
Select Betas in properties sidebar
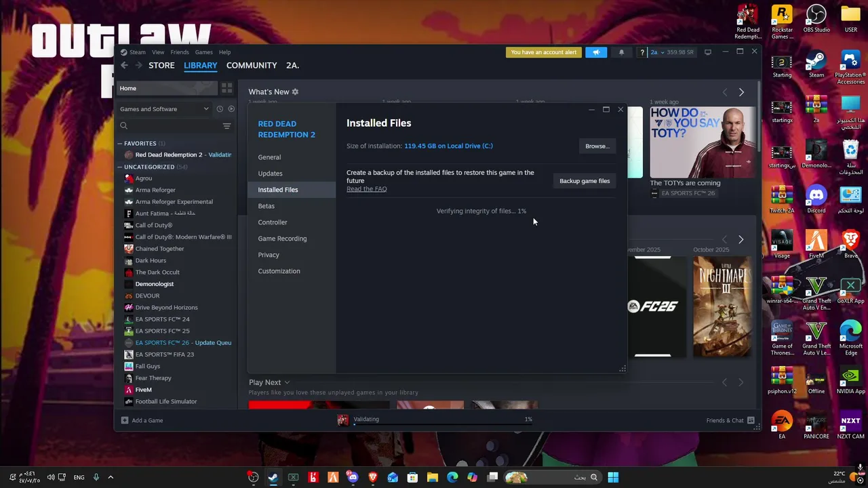[x=292, y=206]
